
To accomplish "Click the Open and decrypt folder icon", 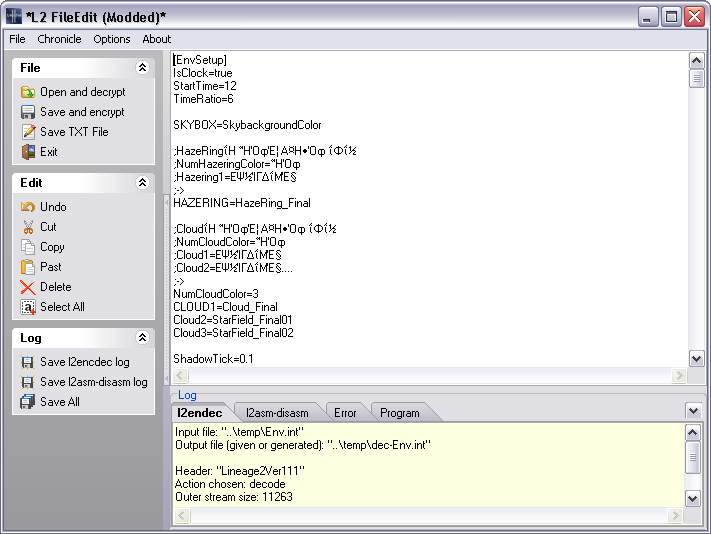I will coord(28,92).
